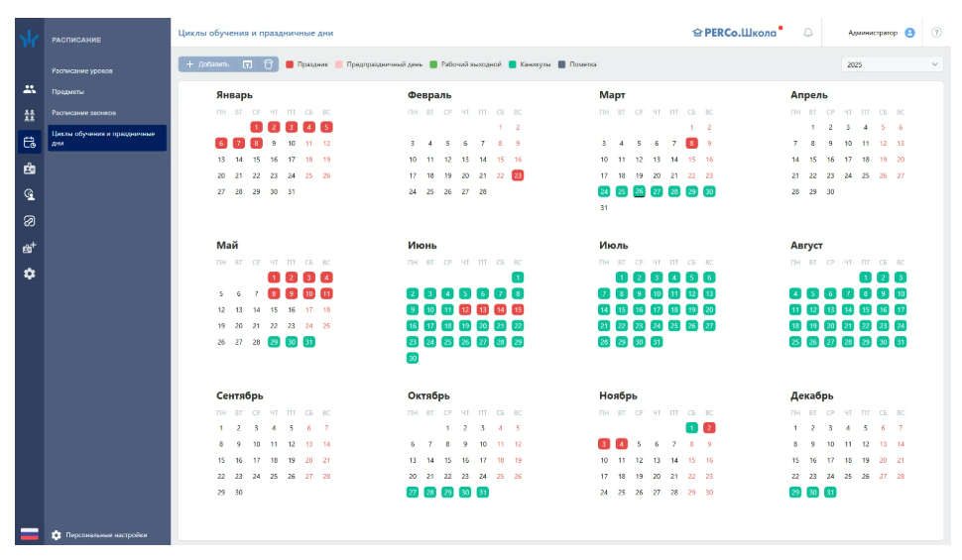Select Предметы in the side menu
Image resolution: width=962 pixels, height=560 pixels.
point(67,92)
